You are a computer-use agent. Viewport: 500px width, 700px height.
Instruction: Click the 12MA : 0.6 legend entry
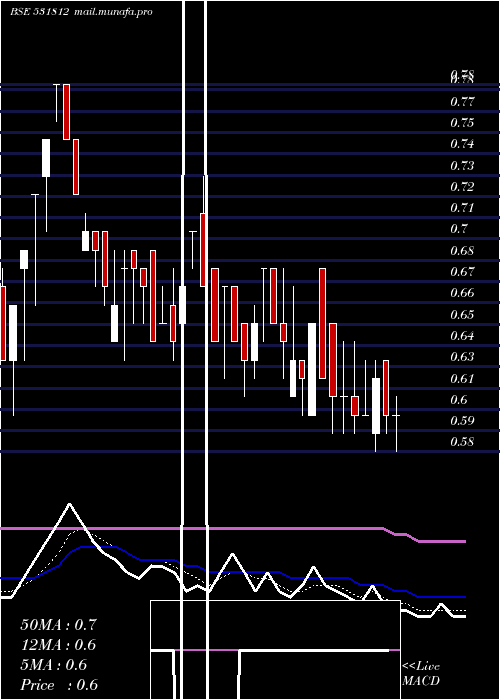[x=58, y=645]
